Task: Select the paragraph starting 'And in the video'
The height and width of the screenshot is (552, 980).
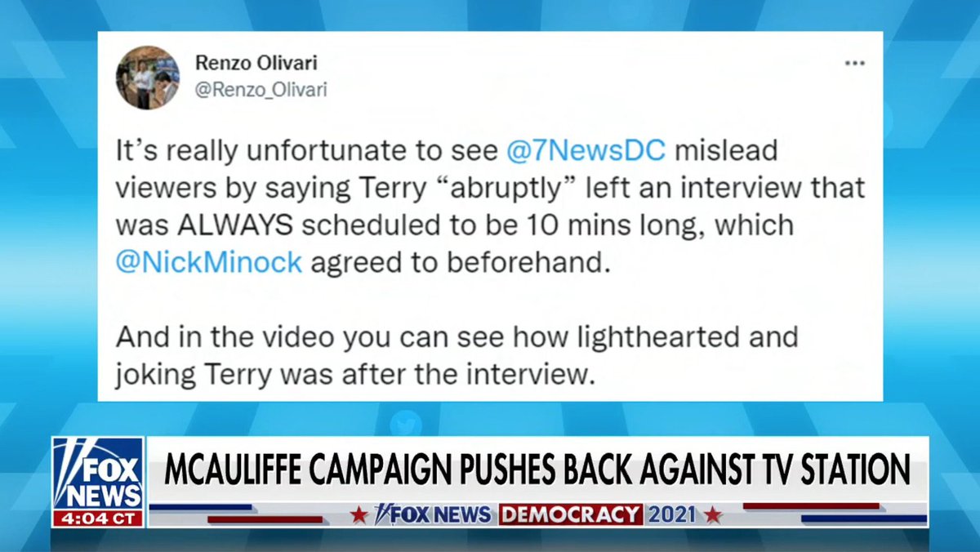Action: coord(457,355)
